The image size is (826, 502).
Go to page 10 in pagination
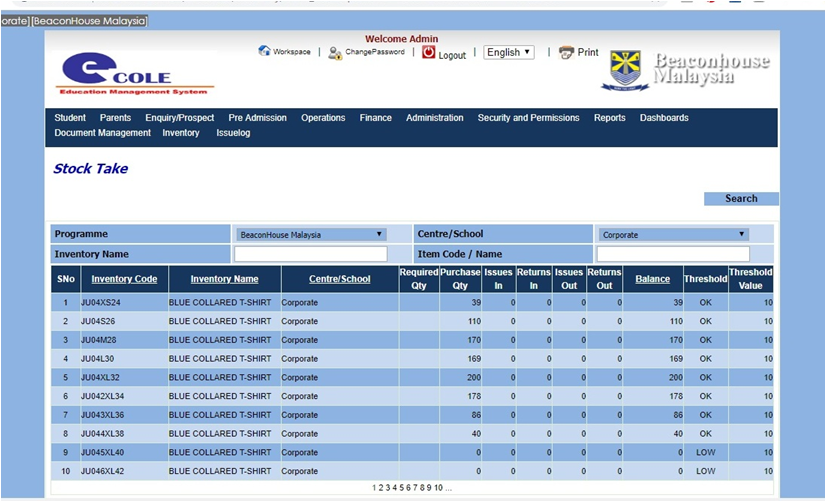pos(438,488)
